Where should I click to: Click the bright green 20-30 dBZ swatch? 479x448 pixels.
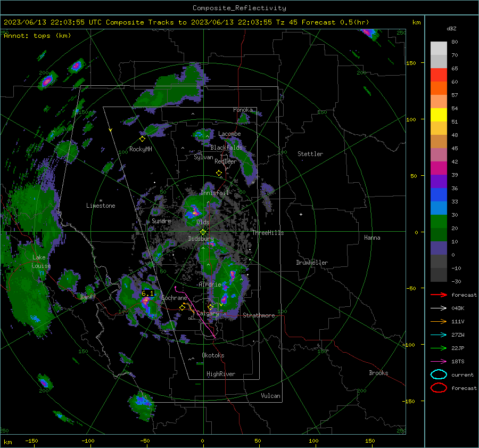click(439, 222)
